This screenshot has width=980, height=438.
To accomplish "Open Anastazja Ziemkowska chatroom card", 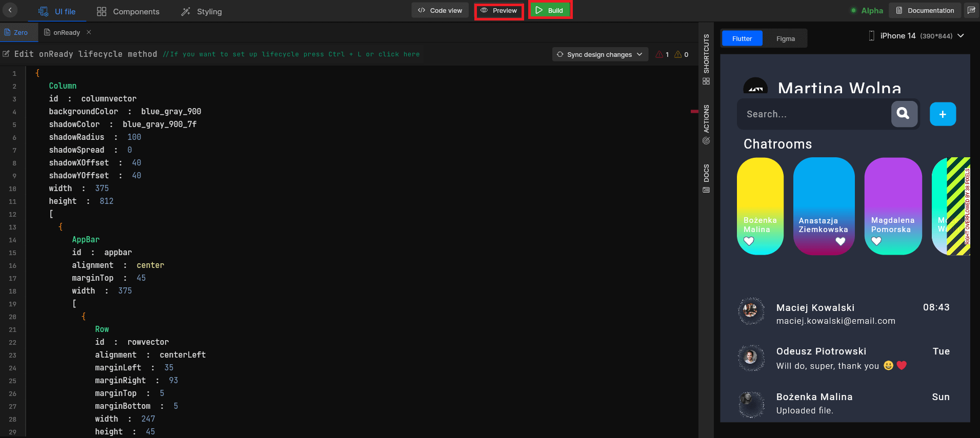I will pyautogui.click(x=824, y=206).
